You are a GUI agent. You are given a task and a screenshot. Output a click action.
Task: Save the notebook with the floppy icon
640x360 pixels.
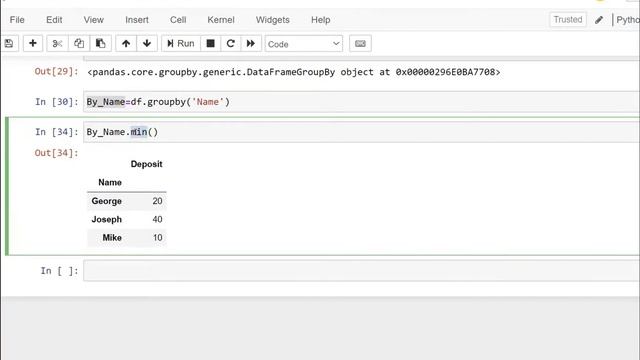coord(9,43)
